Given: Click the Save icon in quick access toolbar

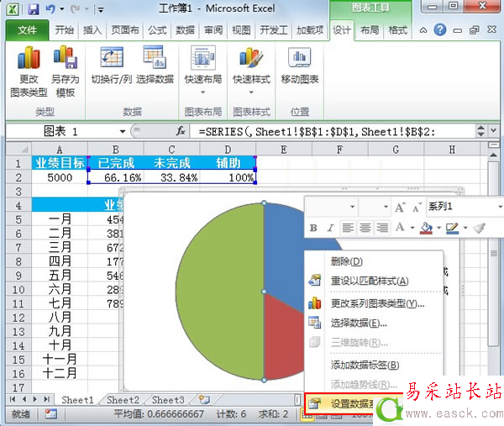Looking at the screenshot, I should pyautogui.click(x=33, y=9).
